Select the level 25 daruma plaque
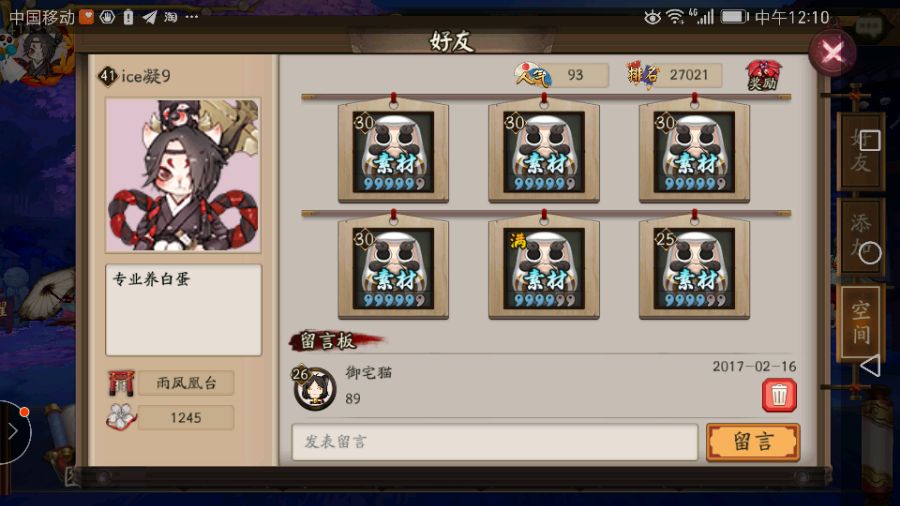Viewport: 900px width, 506px height. (694, 267)
